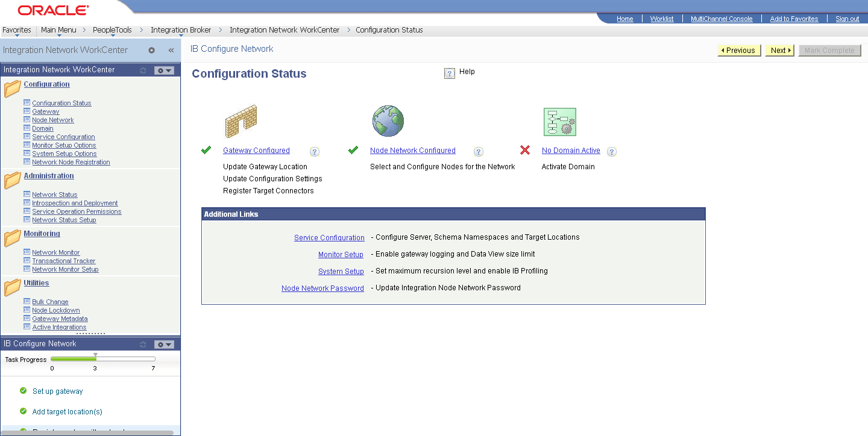This screenshot has height=436, width=868.
Task: Click the Sign out link
Action: [847, 19]
